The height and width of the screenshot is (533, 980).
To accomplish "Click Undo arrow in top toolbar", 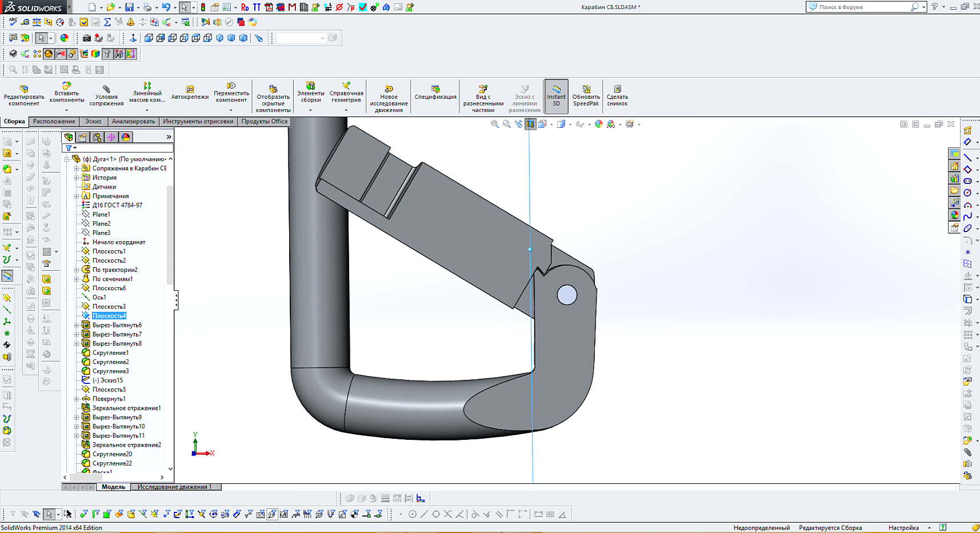I will click(x=166, y=7).
